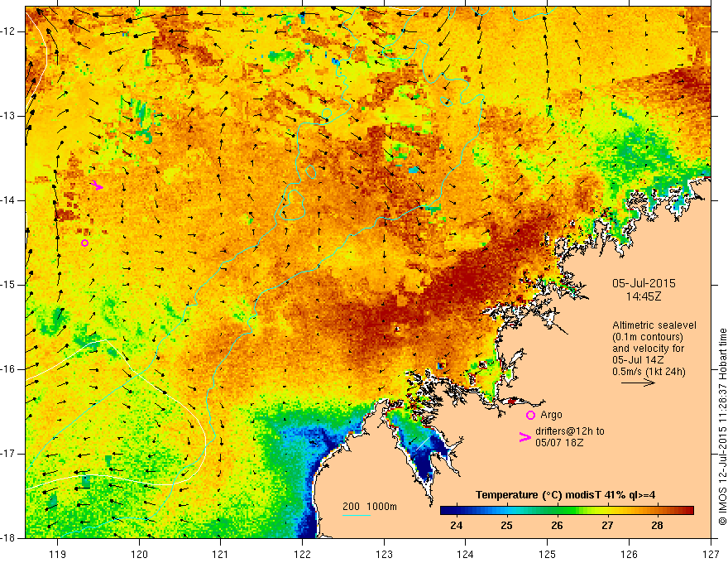
Task: Click the Temperature (°C) modisT 41% ql>=4 title
Action: click(566, 495)
